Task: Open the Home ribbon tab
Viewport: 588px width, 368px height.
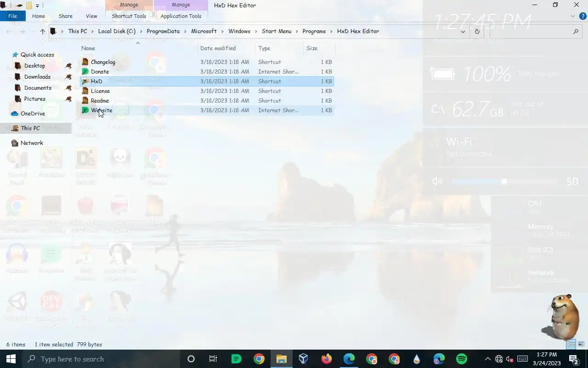Action: (39, 16)
